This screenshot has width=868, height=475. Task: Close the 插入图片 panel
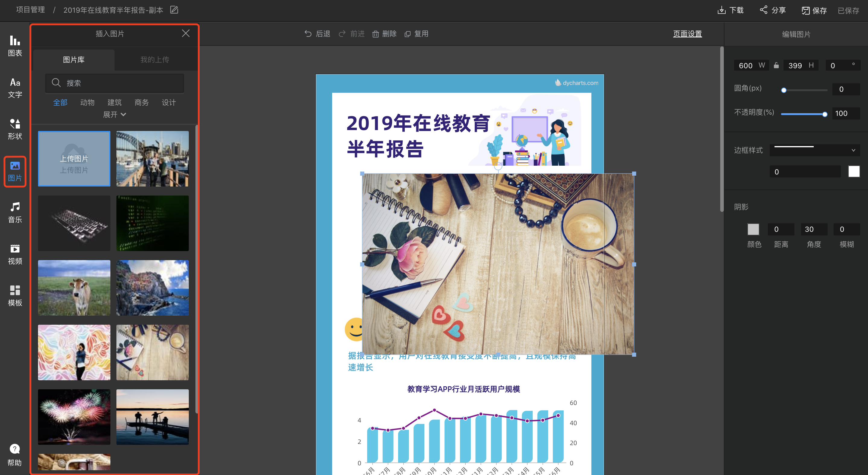(x=186, y=33)
